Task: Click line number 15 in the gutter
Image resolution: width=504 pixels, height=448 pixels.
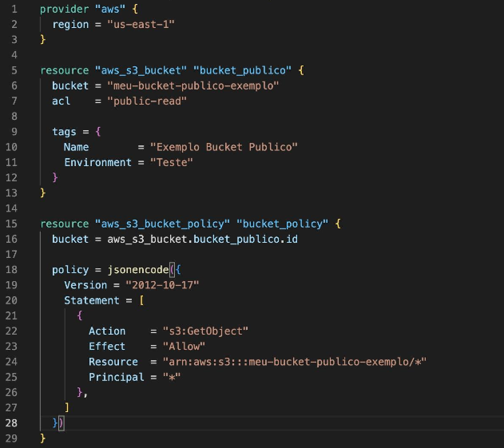Action: pos(11,224)
